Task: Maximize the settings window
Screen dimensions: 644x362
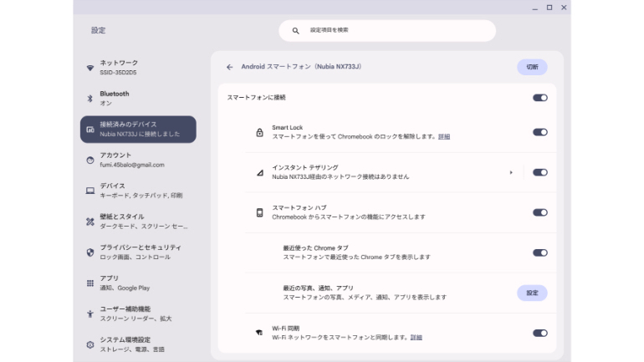Action: coord(549,8)
